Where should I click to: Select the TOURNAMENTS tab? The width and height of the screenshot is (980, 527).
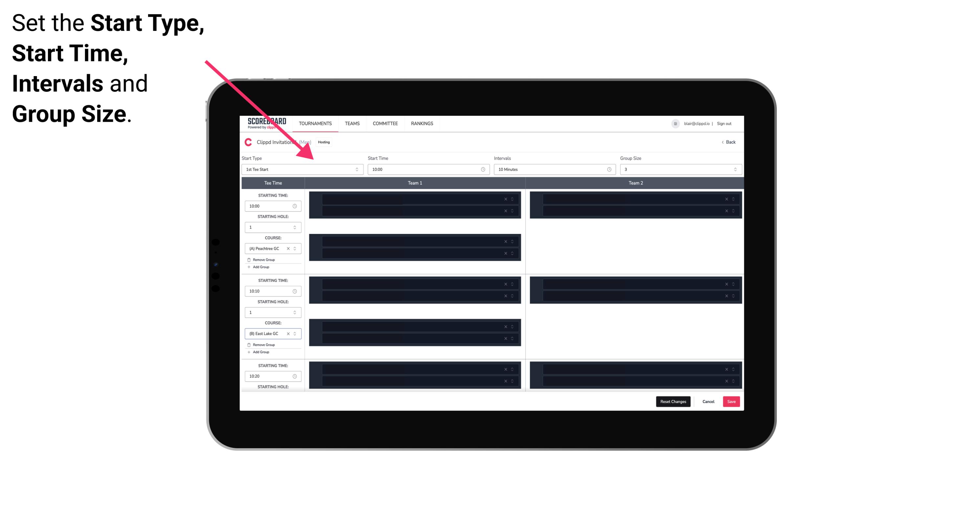[316, 123]
